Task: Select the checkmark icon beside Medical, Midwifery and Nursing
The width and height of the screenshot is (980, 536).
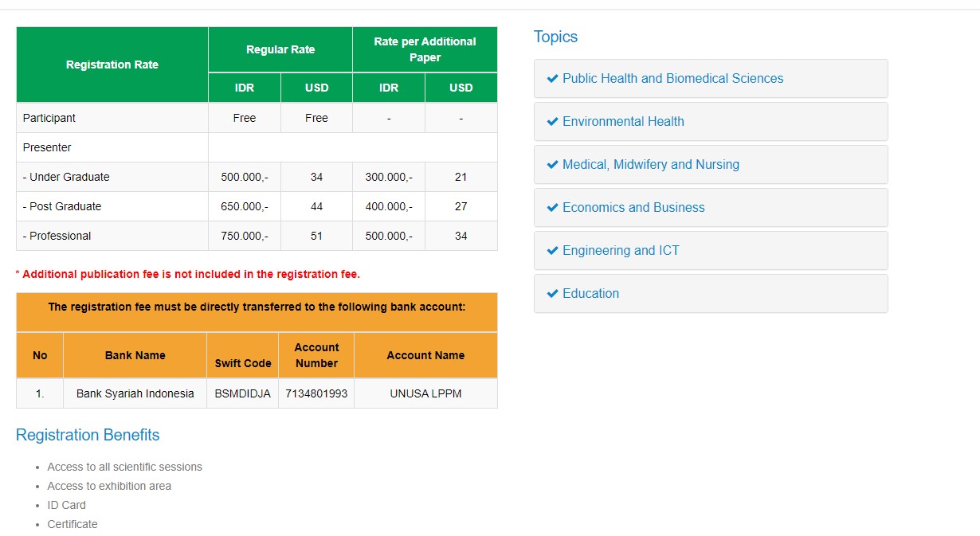Action: (x=552, y=165)
